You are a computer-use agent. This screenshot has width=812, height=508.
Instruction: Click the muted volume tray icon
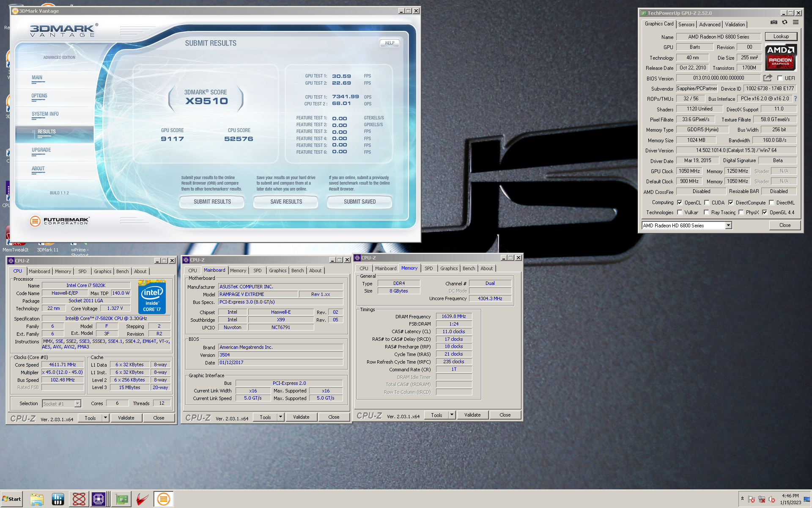point(772,500)
